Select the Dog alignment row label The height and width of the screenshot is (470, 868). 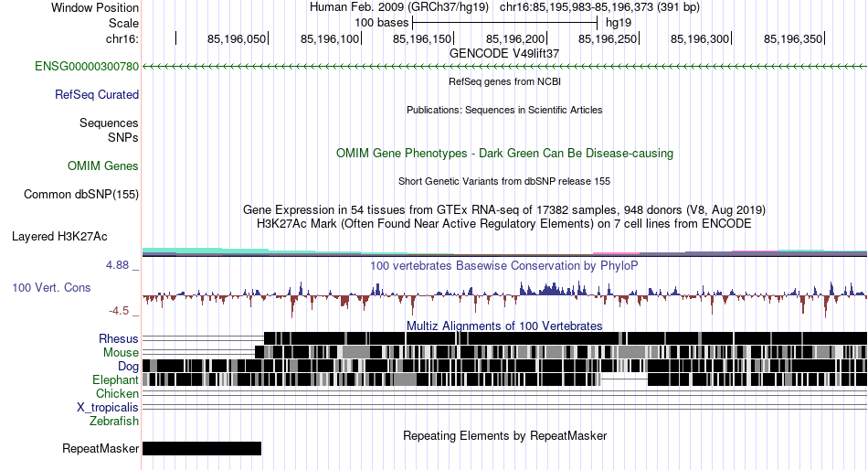128,367
